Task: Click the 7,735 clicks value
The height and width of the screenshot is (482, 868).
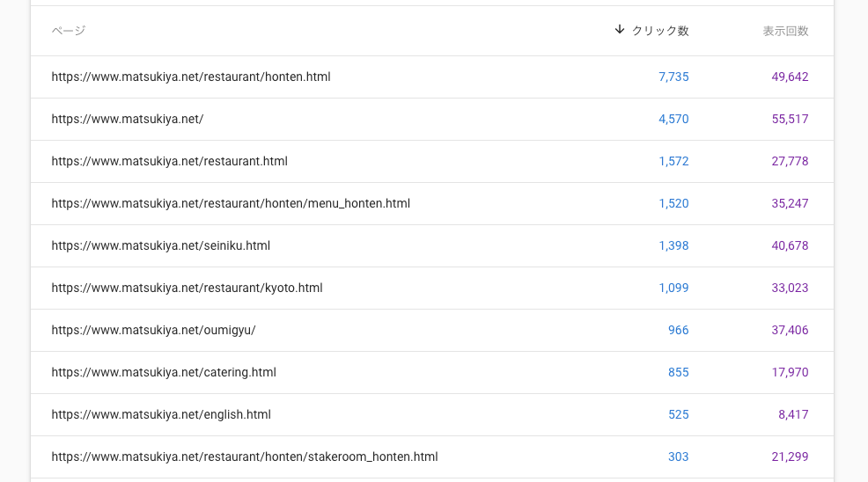Action: [673, 77]
